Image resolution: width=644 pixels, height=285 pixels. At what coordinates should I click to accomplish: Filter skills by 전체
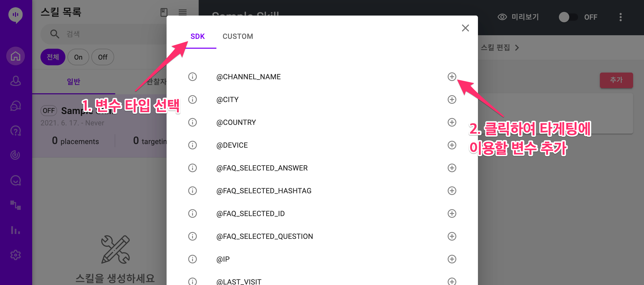(53, 57)
